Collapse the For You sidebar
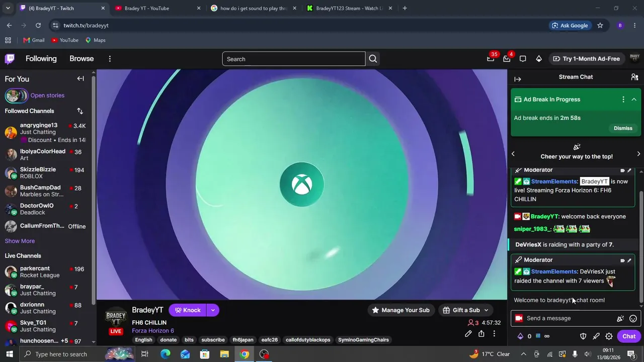 tap(80, 78)
